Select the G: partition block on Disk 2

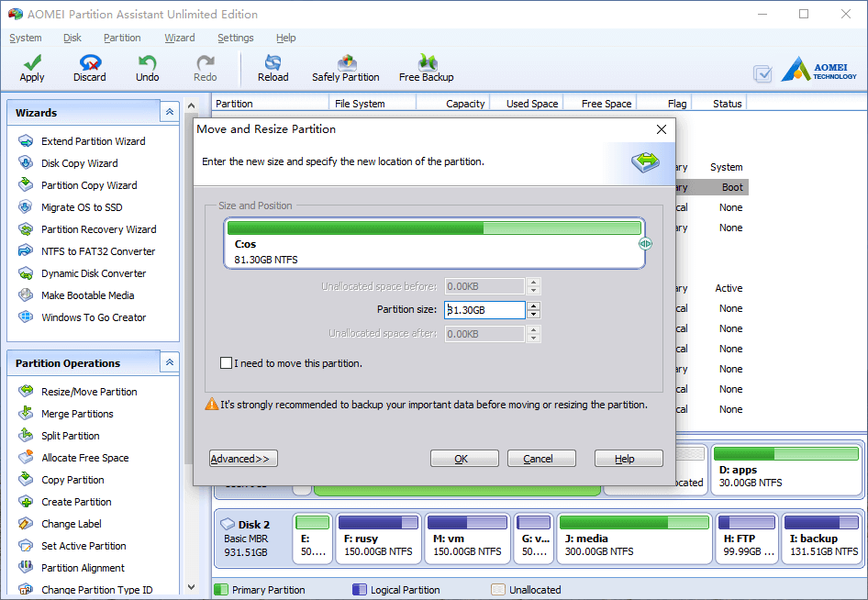click(x=534, y=538)
